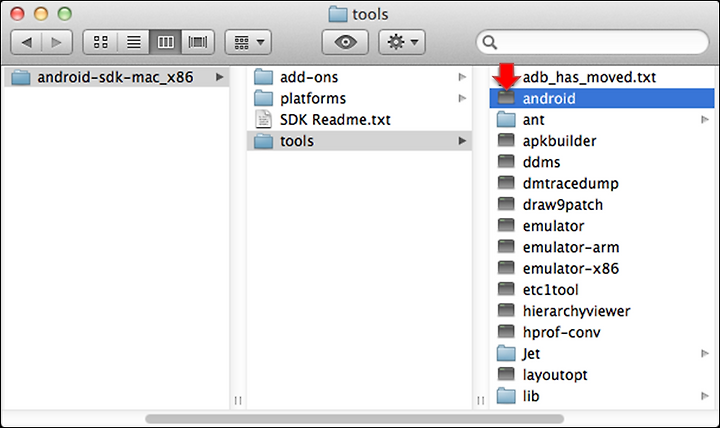The image size is (720, 428).
Task: Open the item arrangement dropdown
Action: click(x=248, y=42)
